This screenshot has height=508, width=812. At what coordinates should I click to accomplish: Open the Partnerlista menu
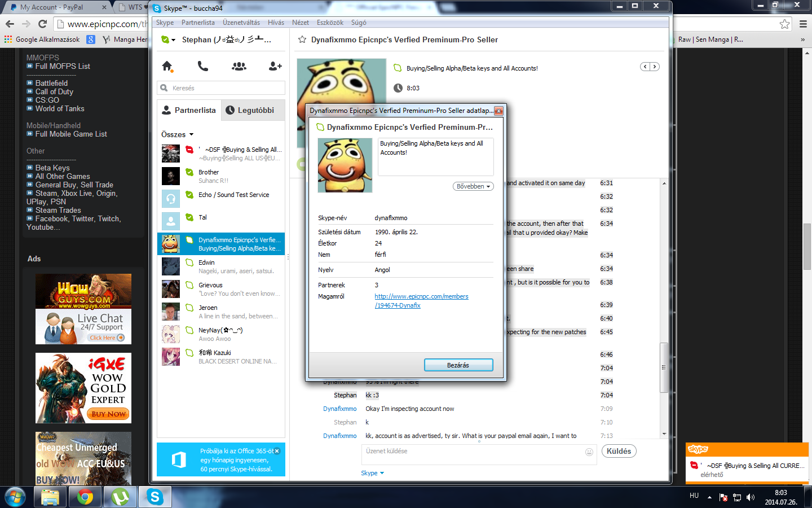click(198, 23)
